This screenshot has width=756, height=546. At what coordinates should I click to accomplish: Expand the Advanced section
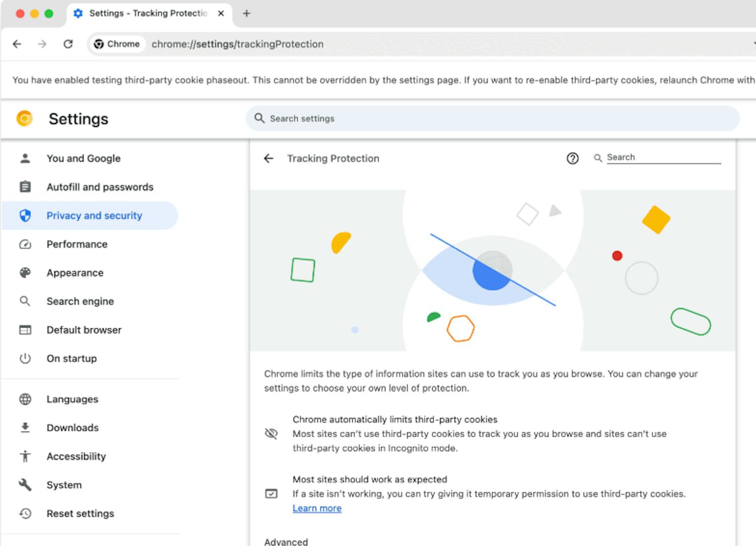pyautogui.click(x=286, y=541)
